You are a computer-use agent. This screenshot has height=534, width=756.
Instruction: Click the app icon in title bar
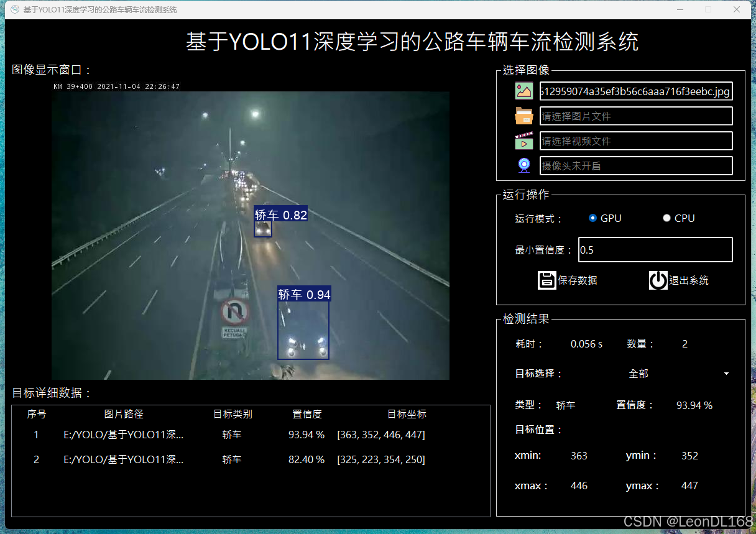tap(15, 9)
